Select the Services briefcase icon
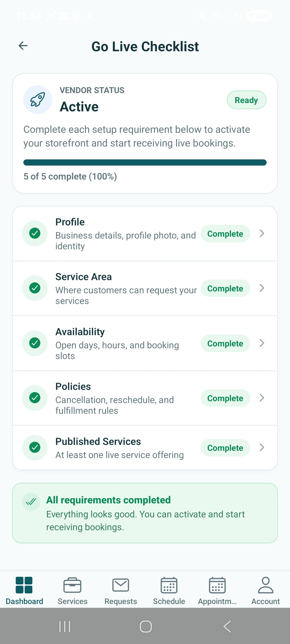Viewport: 290px width, 644px height. [x=72, y=585]
